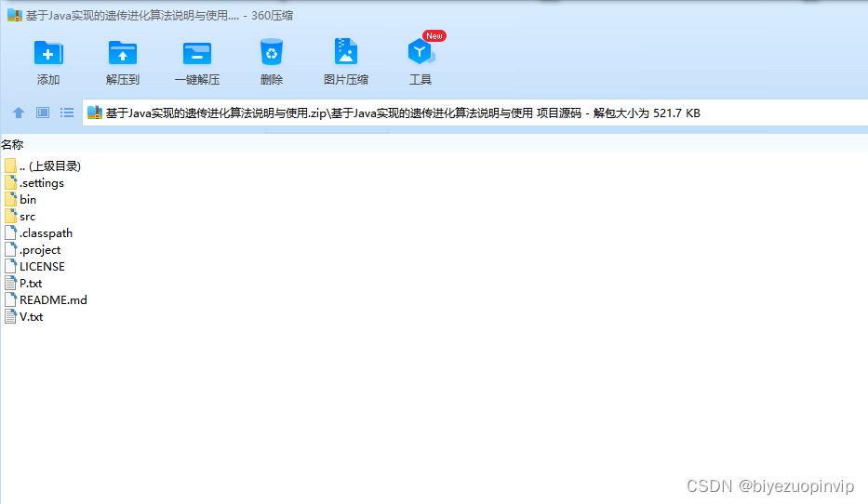Screen dimensions: 868x504
Task: Select the .classpath file
Action: click(x=39, y=232)
